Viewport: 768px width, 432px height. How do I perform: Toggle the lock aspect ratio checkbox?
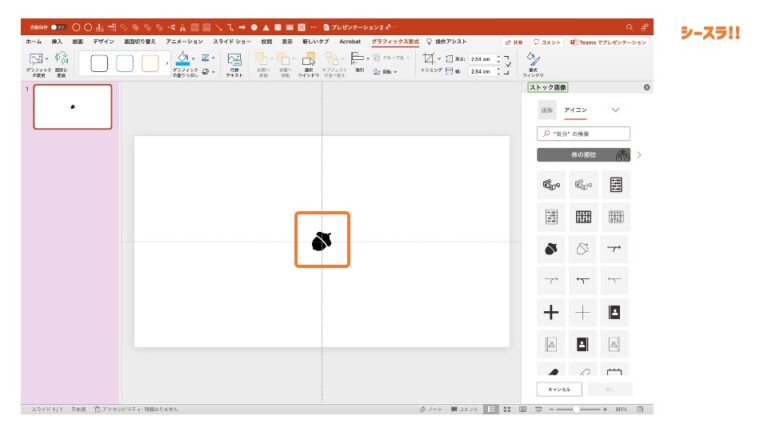[508, 65]
